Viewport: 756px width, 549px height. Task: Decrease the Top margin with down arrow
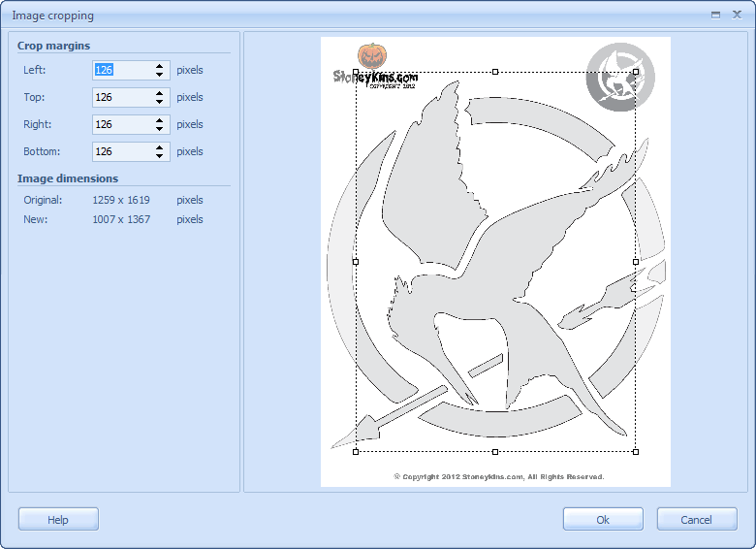click(160, 102)
